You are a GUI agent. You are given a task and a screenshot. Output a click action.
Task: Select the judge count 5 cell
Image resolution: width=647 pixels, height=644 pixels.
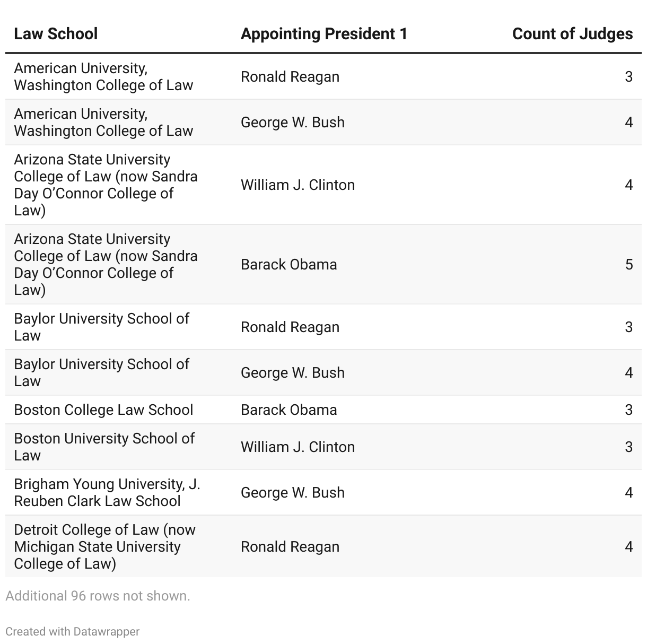coord(628,264)
